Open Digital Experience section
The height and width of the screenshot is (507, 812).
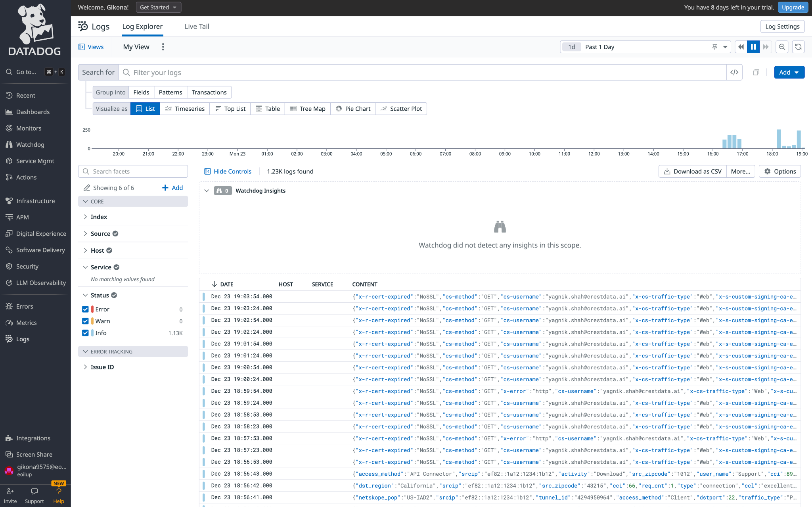(x=41, y=234)
